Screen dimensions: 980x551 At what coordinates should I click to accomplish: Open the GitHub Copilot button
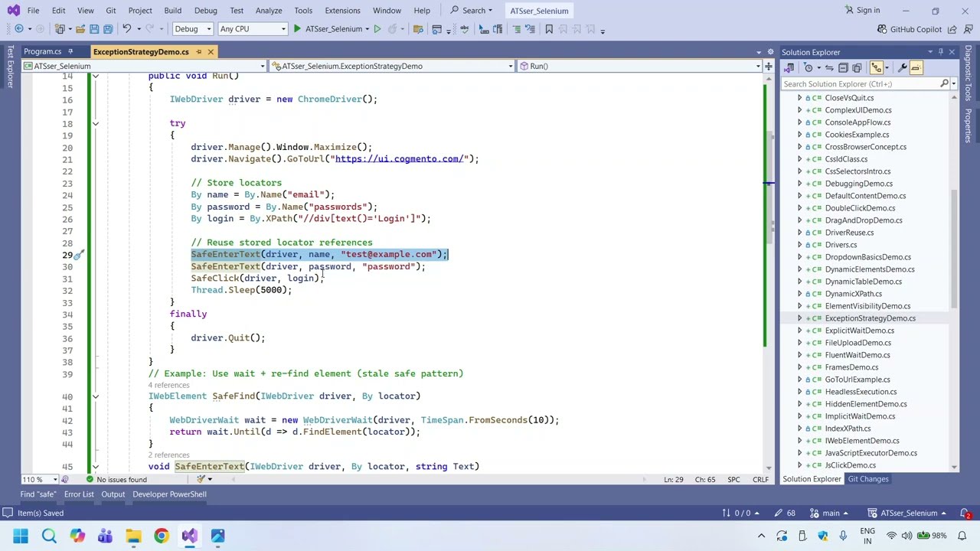910,29
